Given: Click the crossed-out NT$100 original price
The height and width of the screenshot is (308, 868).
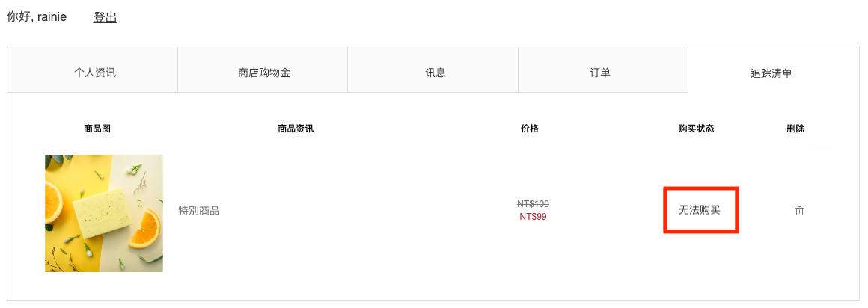Looking at the screenshot, I should coord(533,203).
